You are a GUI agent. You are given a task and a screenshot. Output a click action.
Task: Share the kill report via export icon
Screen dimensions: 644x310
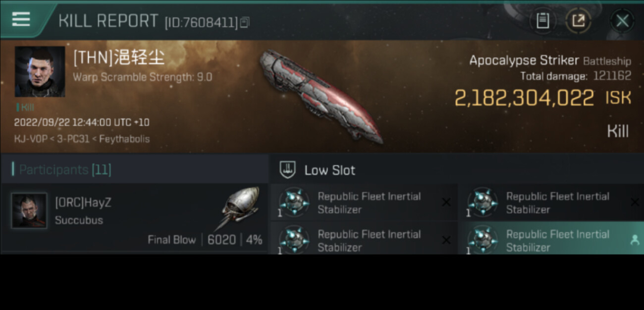(578, 21)
